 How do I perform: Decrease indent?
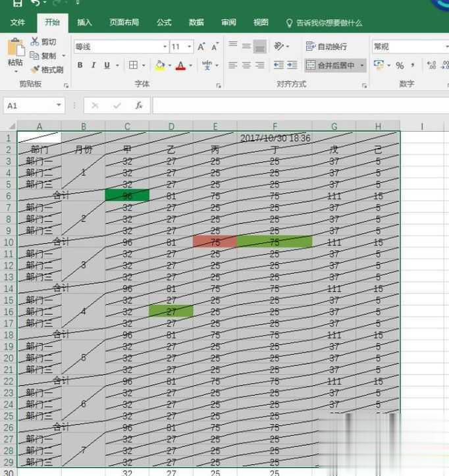click(278, 65)
